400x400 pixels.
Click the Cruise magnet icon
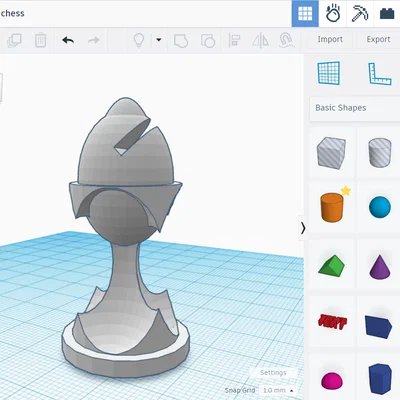(287, 40)
